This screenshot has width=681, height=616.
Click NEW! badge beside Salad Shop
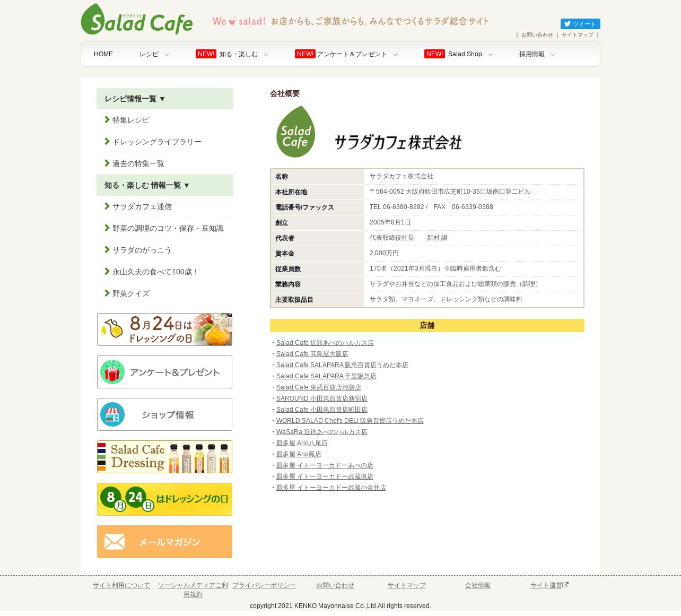(x=434, y=54)
